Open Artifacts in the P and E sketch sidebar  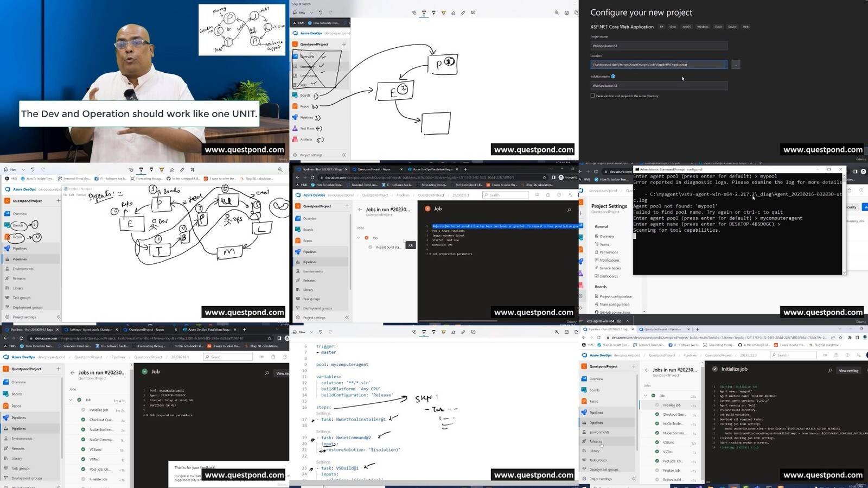(x=306, y=140)
